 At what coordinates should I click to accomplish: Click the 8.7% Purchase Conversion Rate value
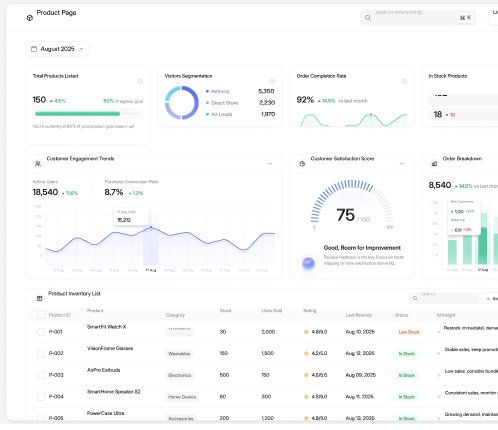coord(114,192)
